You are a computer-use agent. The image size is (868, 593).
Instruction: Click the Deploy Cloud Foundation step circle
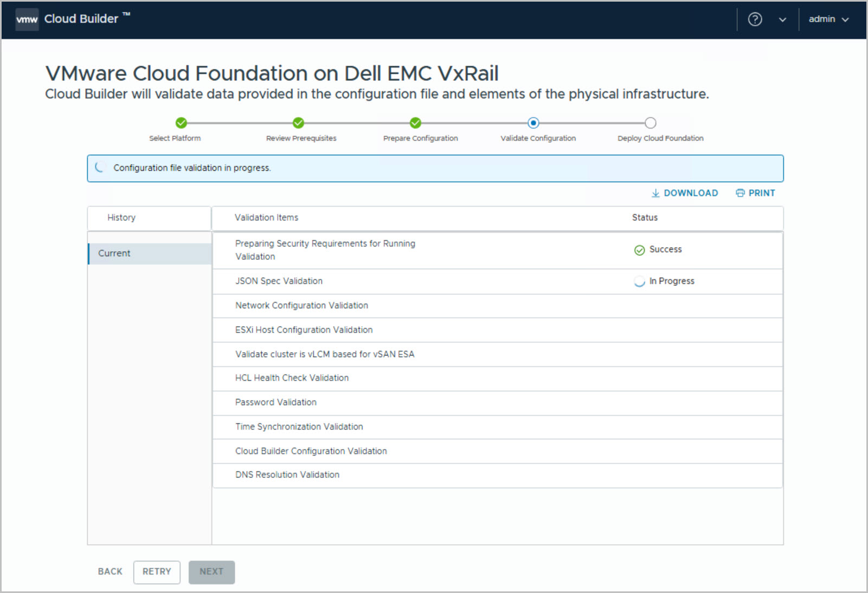click(650, 123)
